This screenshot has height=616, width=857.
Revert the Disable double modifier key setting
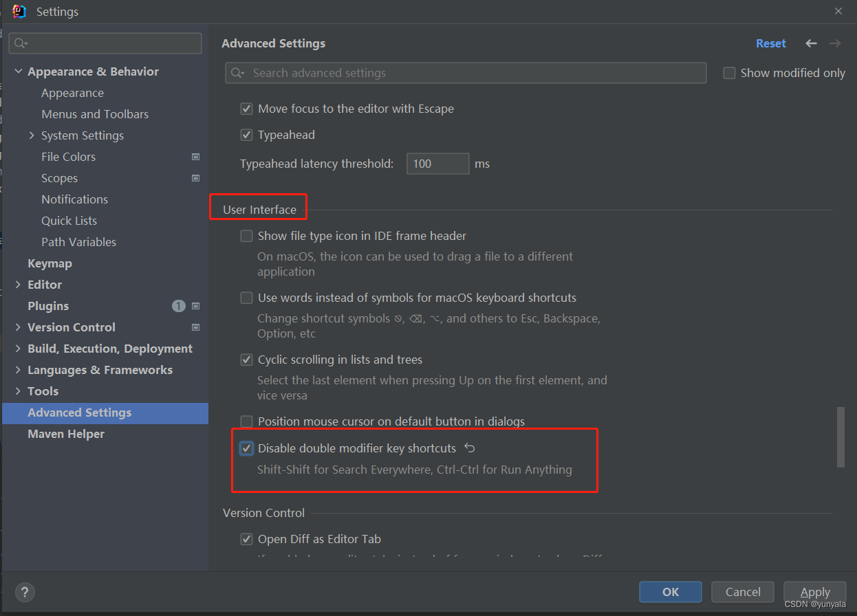(x=470, y=448)
